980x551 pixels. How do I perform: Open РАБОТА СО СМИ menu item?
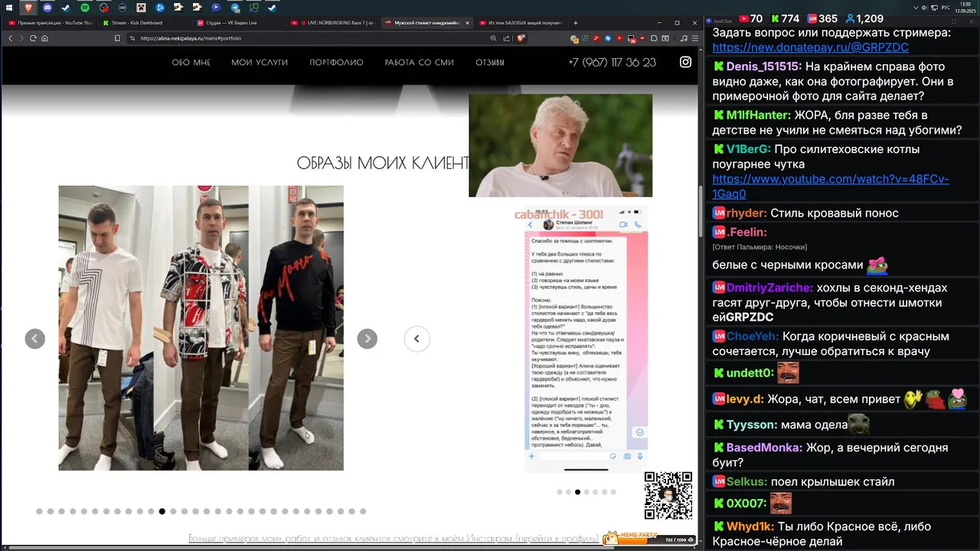pyautogui.click(x=419, y=63)
